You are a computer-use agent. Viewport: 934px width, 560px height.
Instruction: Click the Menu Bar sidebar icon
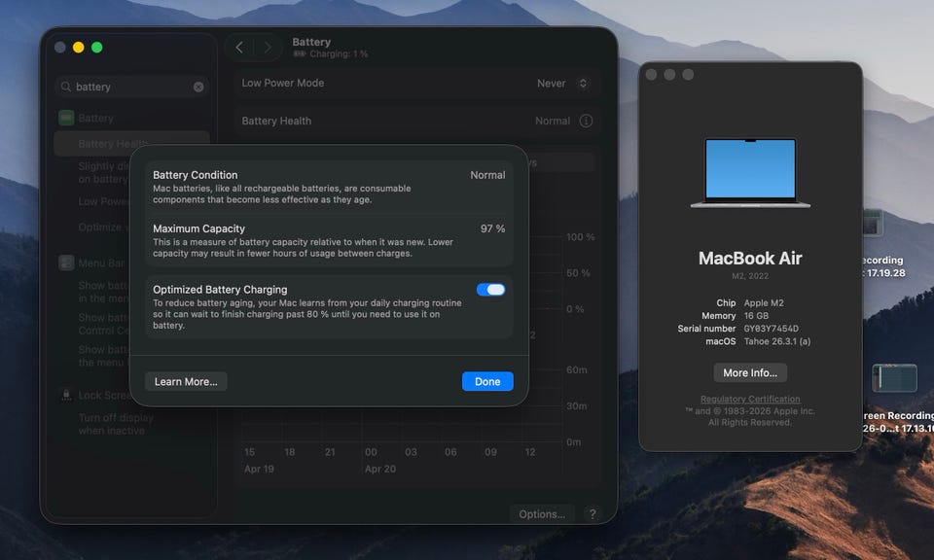pos(66,262)
